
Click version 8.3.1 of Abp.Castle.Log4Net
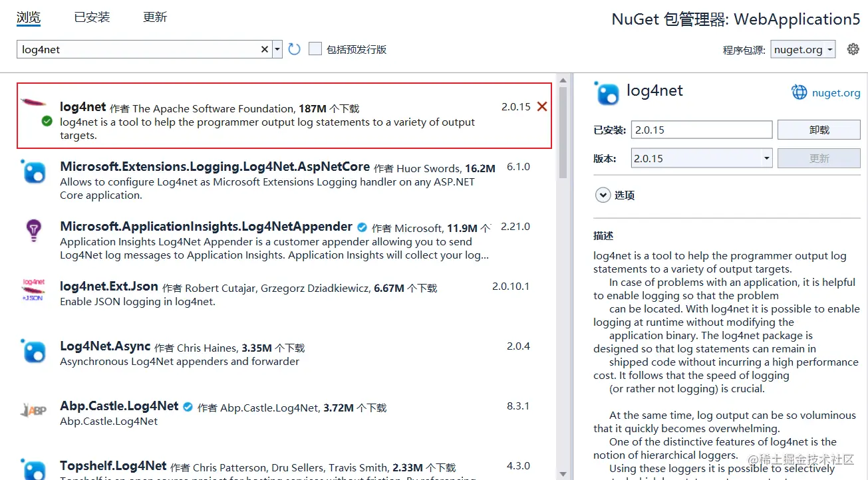tap(518, 406)
